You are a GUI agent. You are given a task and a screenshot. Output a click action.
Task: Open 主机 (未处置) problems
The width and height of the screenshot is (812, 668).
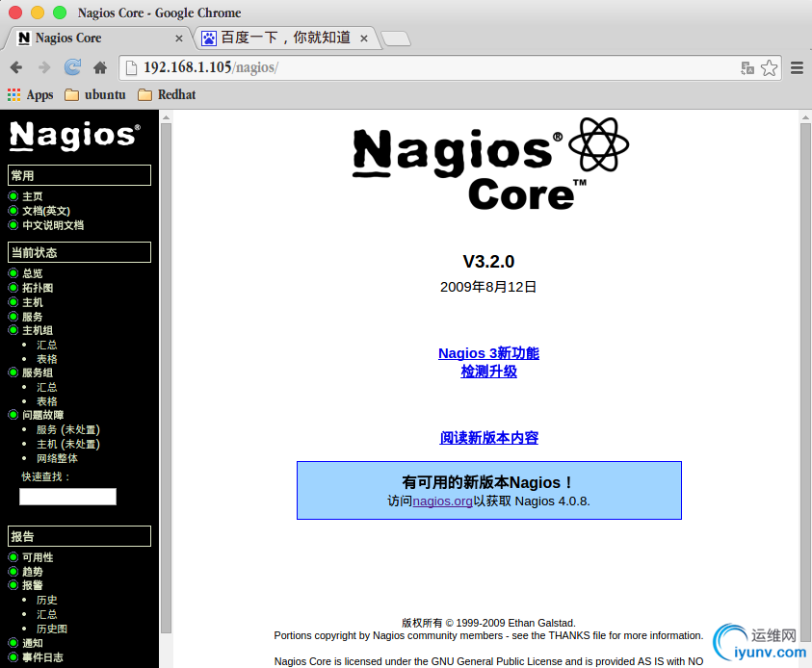click(x=67, y=444)
